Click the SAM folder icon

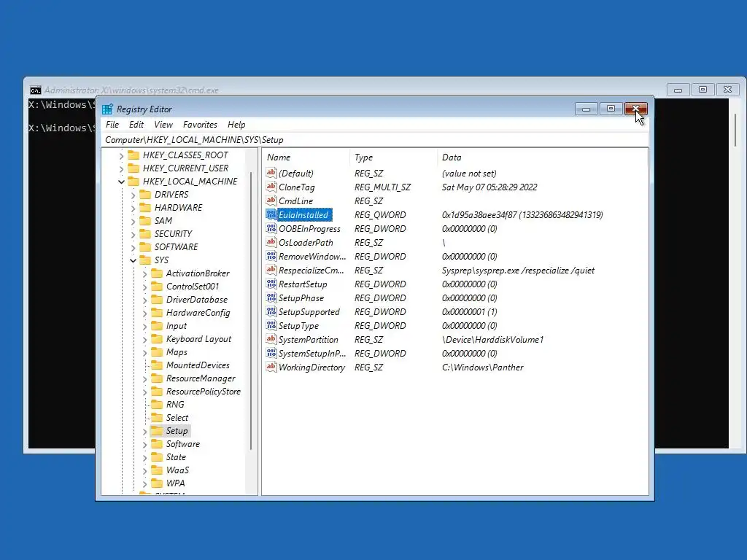(145, 221)
